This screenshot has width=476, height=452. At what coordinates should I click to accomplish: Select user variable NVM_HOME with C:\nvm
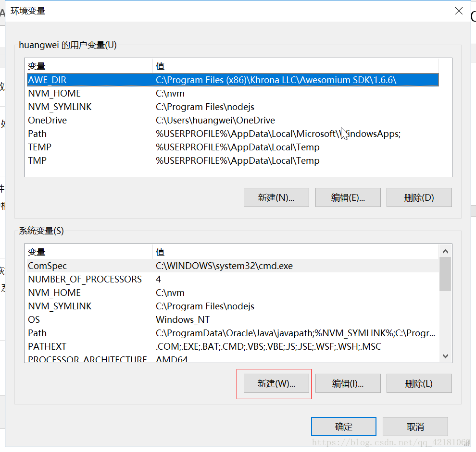coord(233,94)
